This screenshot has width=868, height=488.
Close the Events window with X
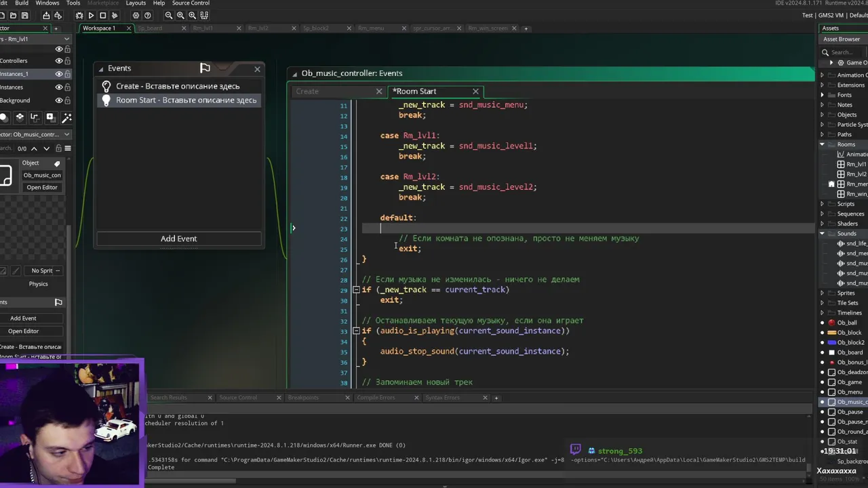[x=257, y=69]
